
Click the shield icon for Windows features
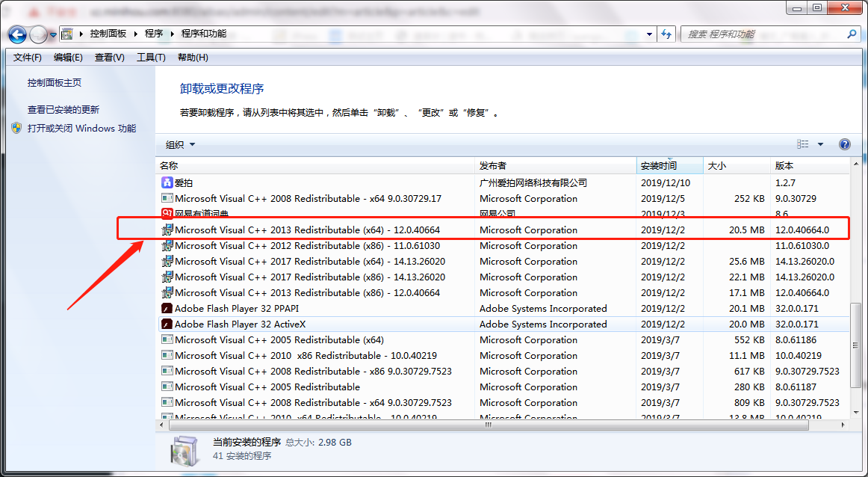(x=16, y=128)
